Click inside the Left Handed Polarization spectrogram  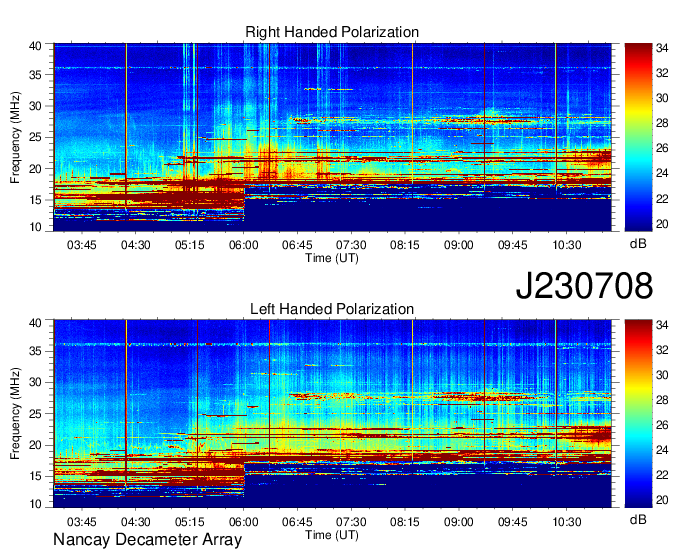[332, 414]
